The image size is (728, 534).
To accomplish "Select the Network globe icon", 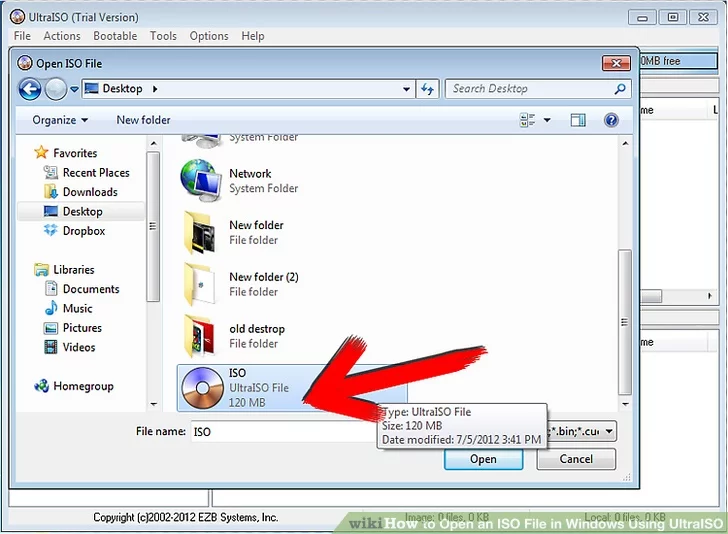I will [x=201, y=181].
